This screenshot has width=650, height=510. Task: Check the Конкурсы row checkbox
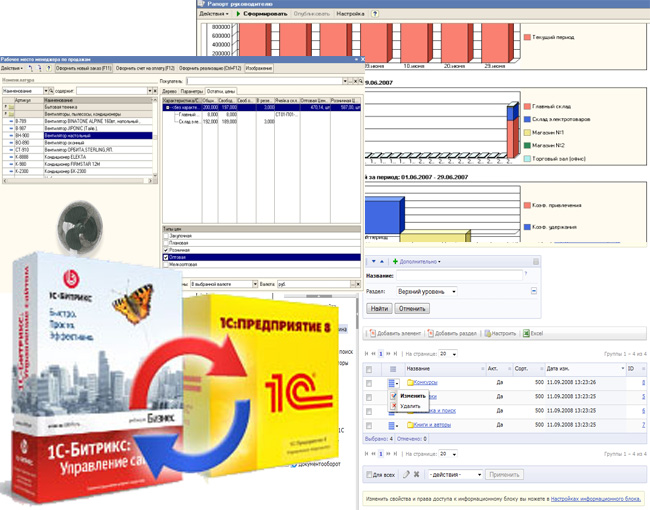(369, 383)
